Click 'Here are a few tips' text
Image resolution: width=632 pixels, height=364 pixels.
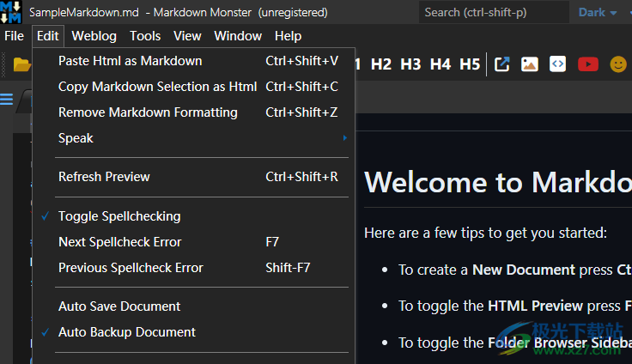(x=485, y=233)
